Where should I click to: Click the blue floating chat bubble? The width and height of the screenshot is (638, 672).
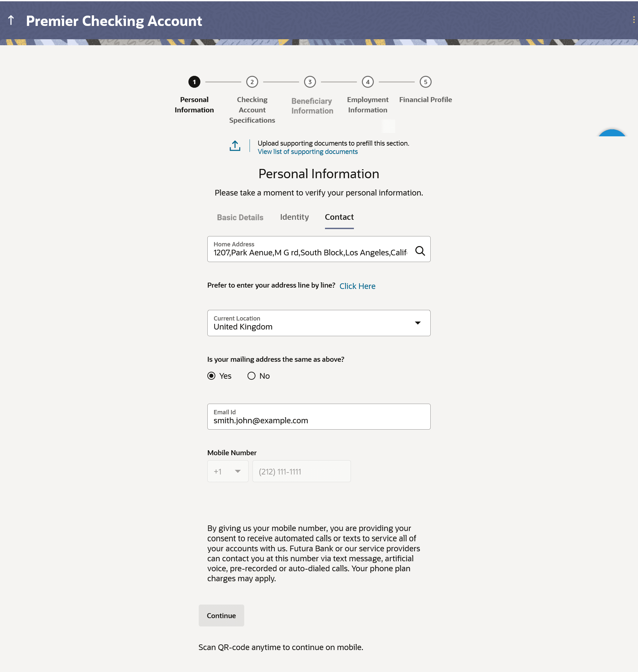[611, 133]
